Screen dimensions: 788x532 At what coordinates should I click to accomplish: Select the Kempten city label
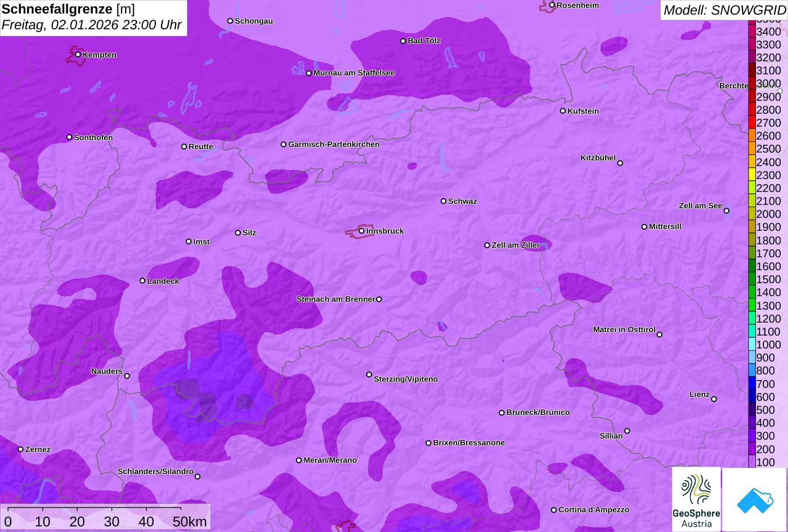[x=100, y=55]
